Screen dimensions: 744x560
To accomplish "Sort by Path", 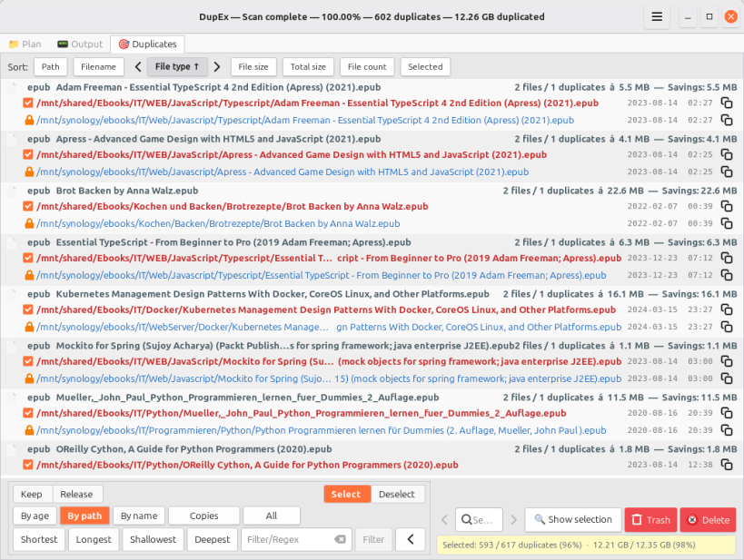I will 50,67.
